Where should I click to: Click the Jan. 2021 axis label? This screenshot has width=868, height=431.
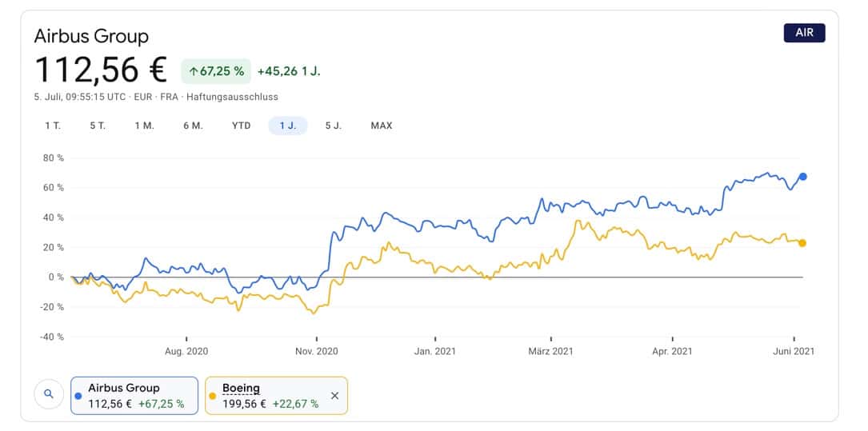pos(435,351)
